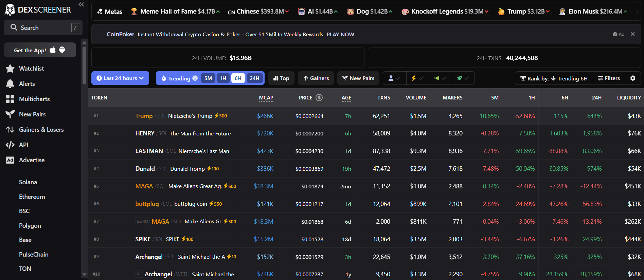Focus the Search input field

(43, 28)
